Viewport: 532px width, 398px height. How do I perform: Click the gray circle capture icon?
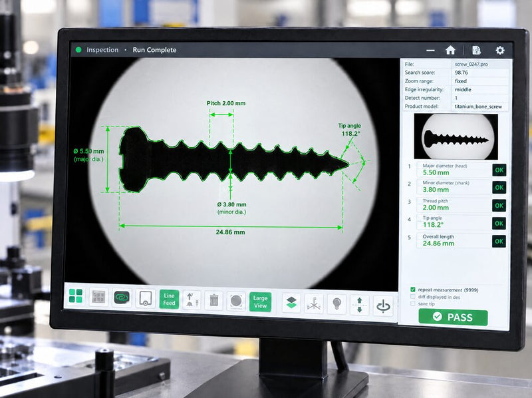(236, 301)
